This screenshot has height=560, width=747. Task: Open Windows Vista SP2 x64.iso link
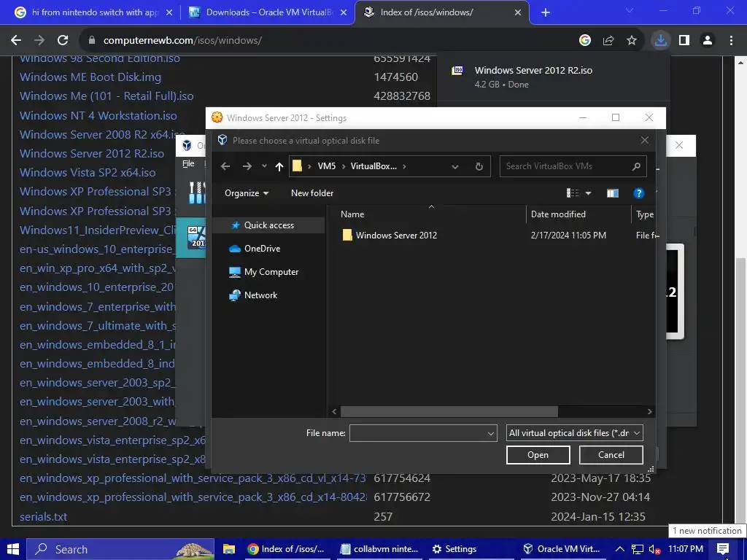88,172
